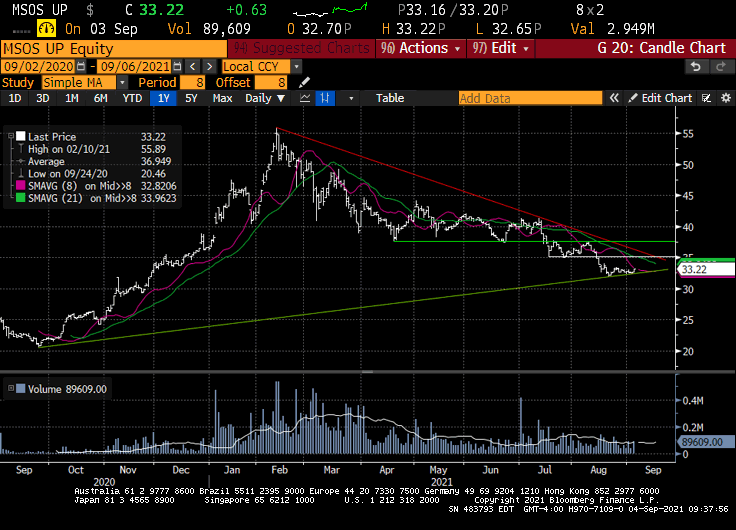The width and height of the screenshot is (736, 530).
Task: Click the 'Val 2.949M' header value
Action: pyautogui.click(x=613, y=29)
